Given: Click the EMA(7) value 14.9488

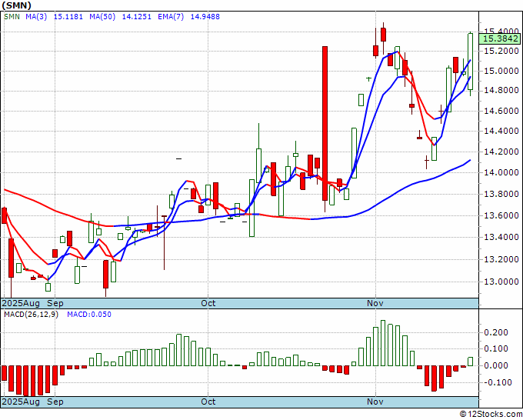Looking at the screenshot, I should (205, 16).
